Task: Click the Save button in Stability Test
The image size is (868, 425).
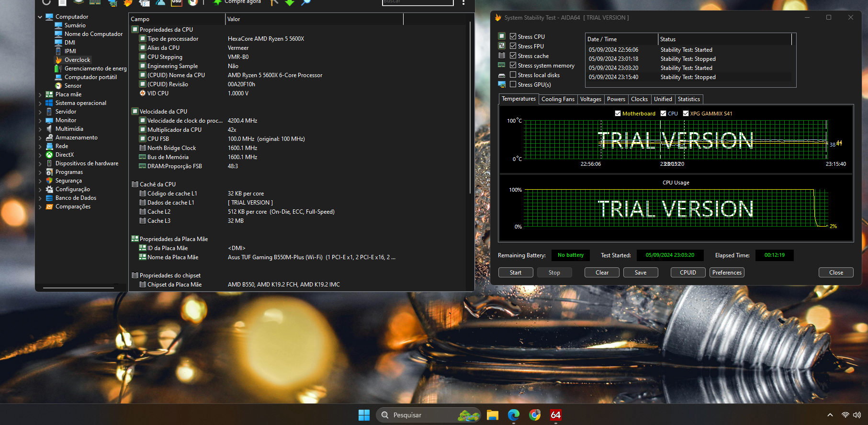Action: 641,273
